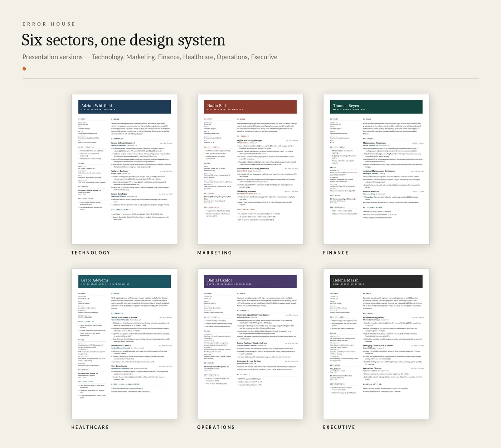Click 'Board & Advisory' section in Executive résumé
501x448 pixels.
[x=373, y=384]
